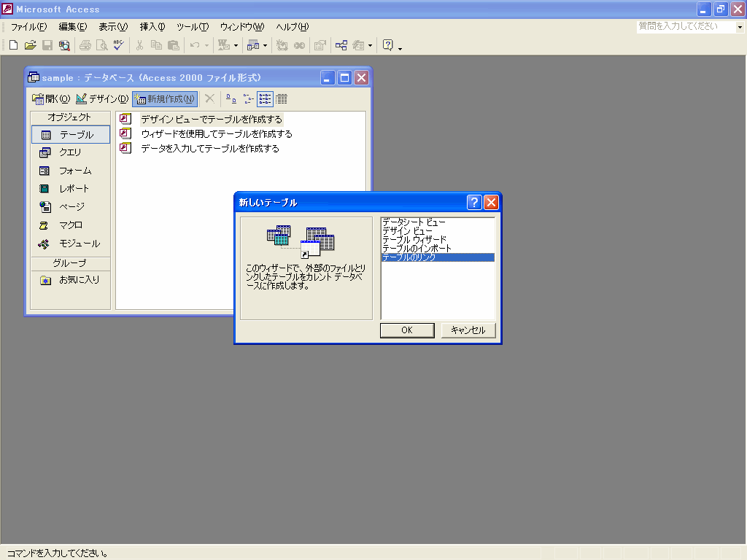The image size is (747, 560).
Task: Click the New Object icon
Action: [358, 45]
